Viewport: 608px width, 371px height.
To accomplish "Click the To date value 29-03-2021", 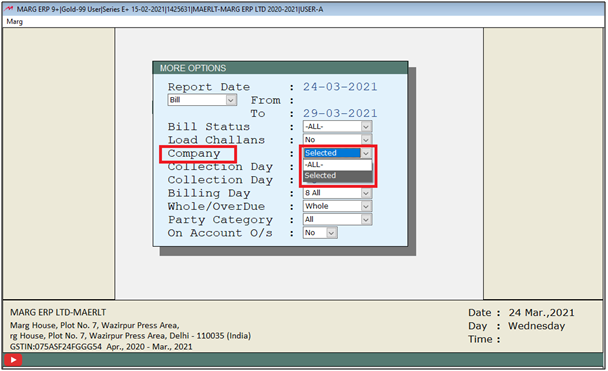I will pos(340,113).
